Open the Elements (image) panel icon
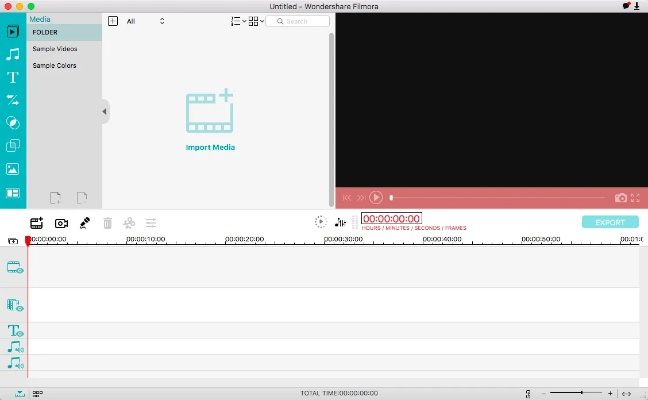 (x=13, y=169)
